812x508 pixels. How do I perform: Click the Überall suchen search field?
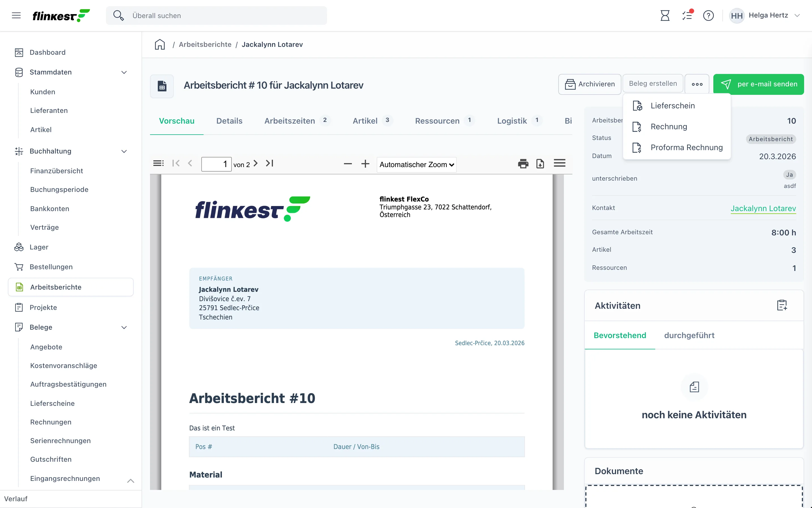217,16
